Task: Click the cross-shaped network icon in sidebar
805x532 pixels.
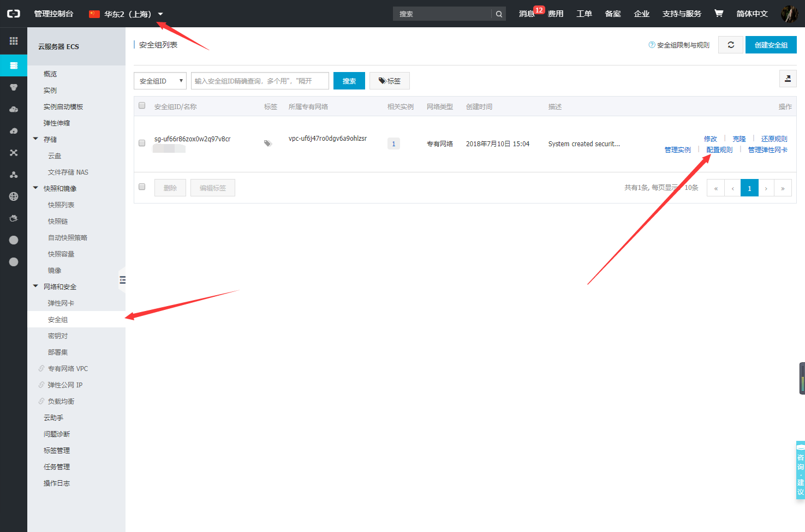Action: click(x=14, y=153)
